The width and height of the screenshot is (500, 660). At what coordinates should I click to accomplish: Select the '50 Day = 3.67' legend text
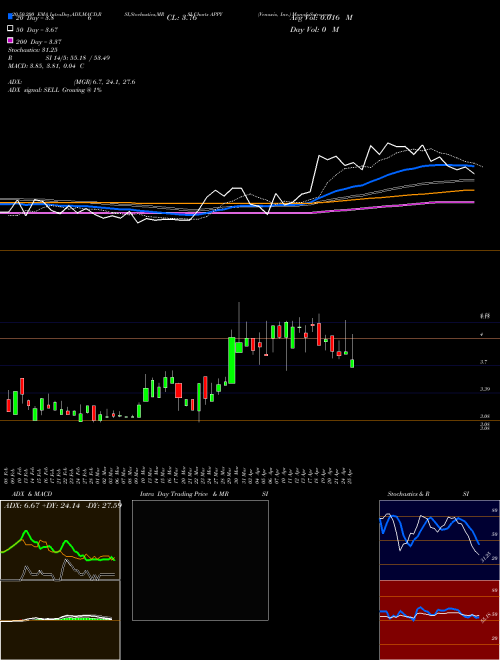click(x=37, y=30)
